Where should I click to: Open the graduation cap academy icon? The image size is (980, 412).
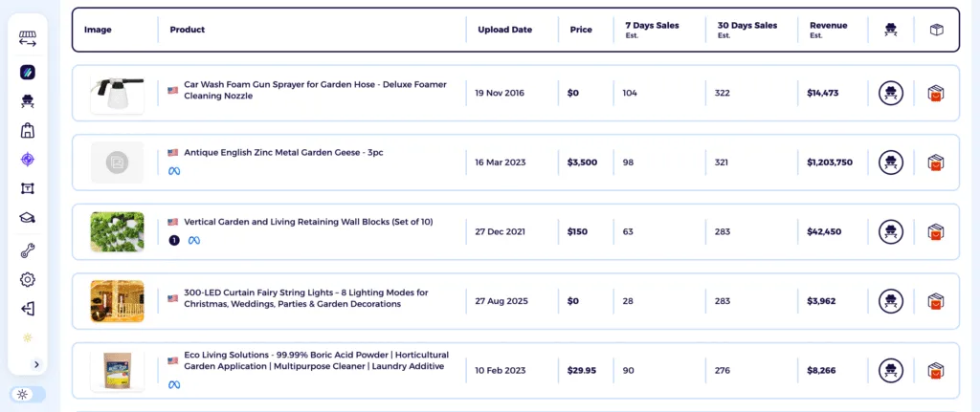coord(27,218)
